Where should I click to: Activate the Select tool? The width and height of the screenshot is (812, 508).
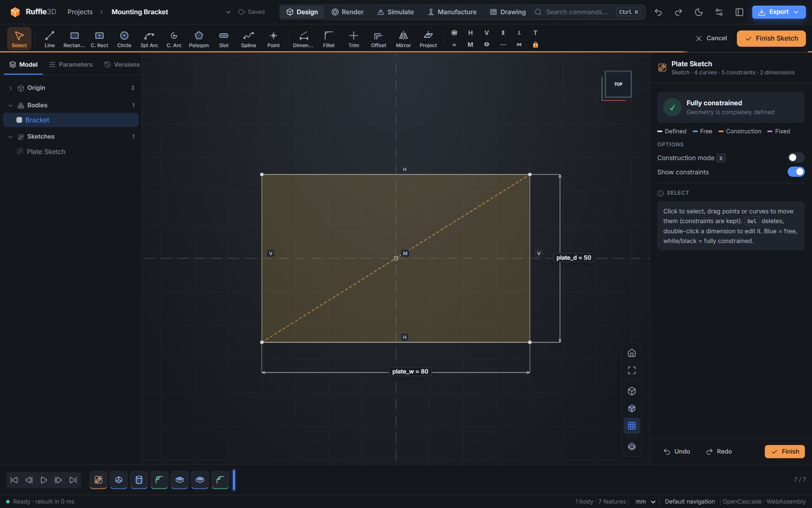pos(19,39)
